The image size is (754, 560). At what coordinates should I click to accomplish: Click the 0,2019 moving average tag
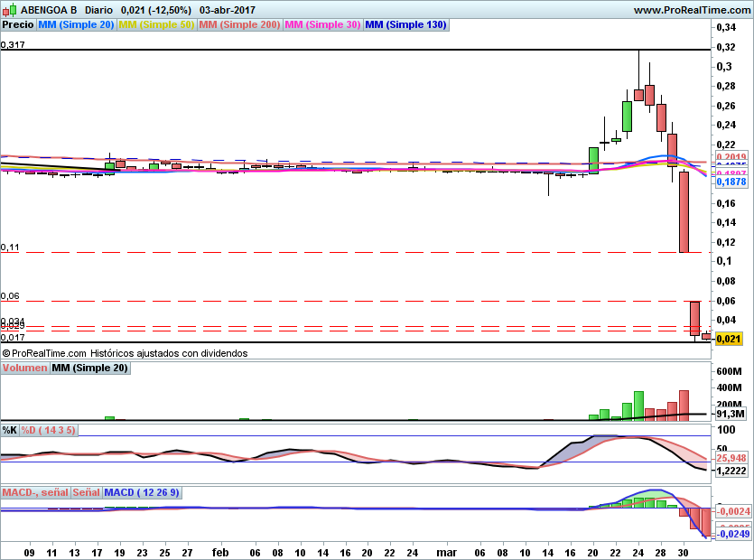tap(731, 157)
